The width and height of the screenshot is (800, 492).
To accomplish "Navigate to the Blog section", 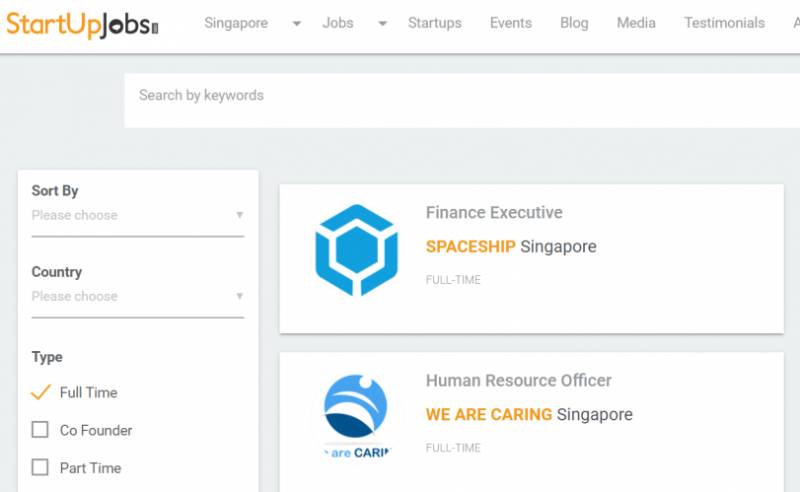I will click(574, 23).
